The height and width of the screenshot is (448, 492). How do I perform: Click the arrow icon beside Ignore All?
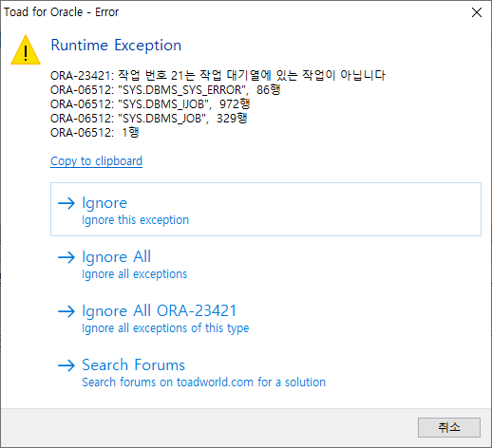click(x=66, y=257)
